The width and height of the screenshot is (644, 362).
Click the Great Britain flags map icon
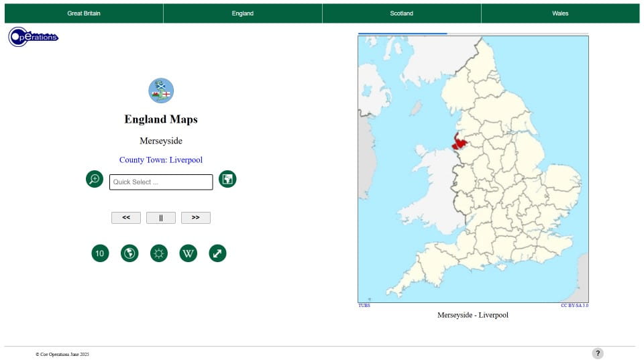(x=161, y=90)
